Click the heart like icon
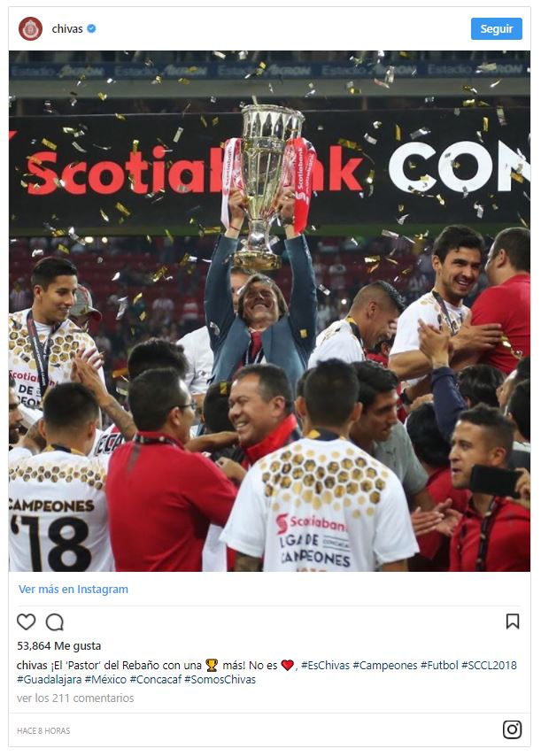Image resolution: width=541 pixels, height=756 pixels. point(26,622)
